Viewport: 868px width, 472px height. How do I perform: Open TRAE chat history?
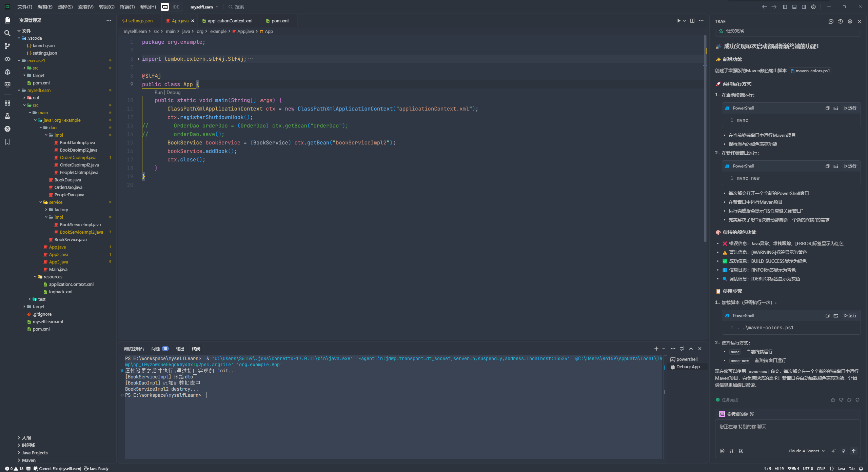[x=840, y=21]
